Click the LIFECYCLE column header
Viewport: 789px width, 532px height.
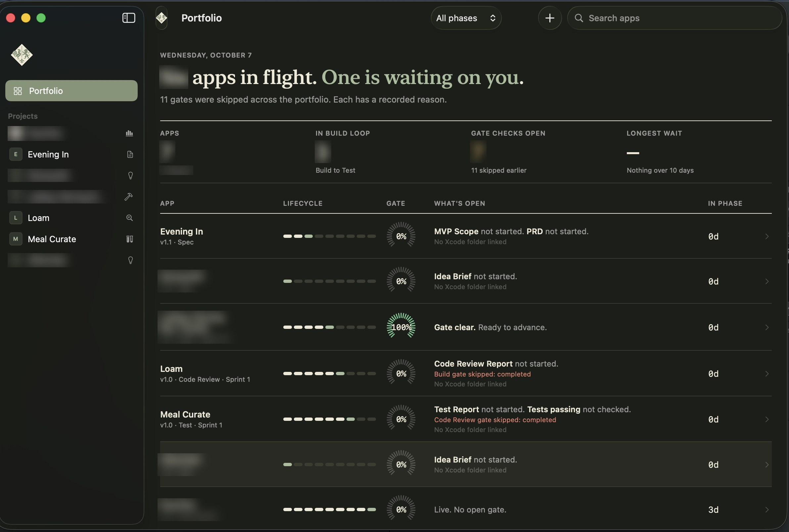(303, 203)
